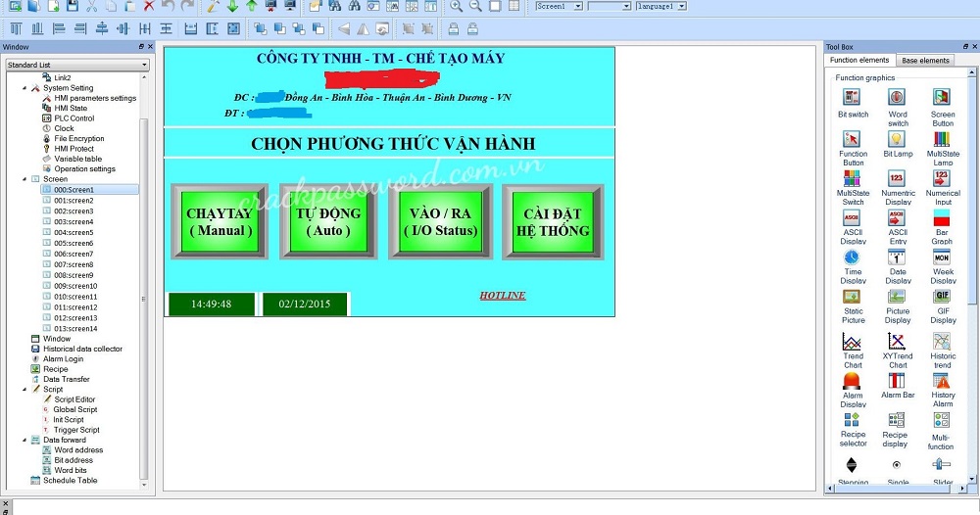This screenshot has height=515, width=980.
Task: Click the save floppy disk icon
Action: pos(73,6)
